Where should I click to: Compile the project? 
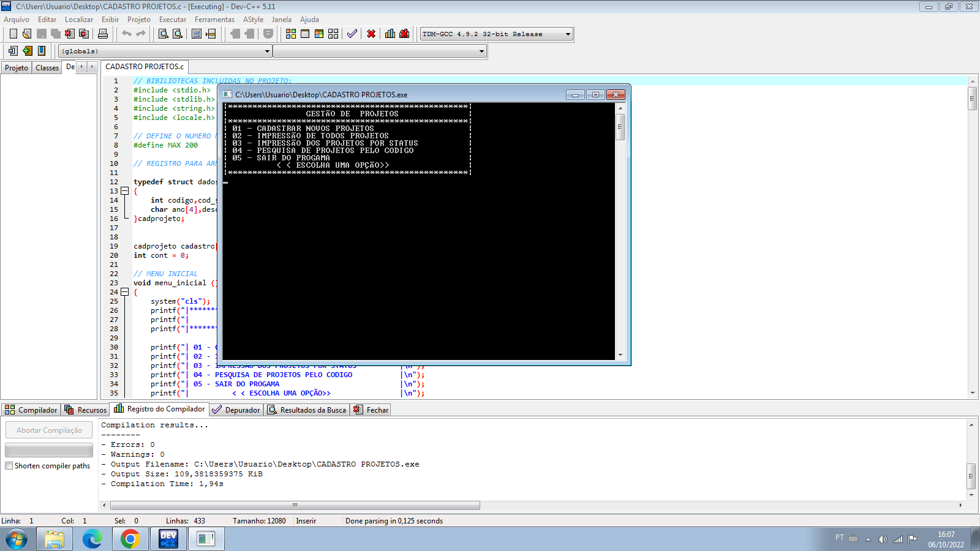pyautogui.click(x=291, y=34)
